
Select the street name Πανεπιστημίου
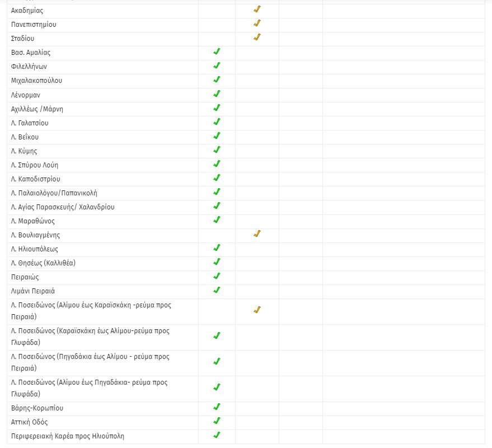[34, 25]
